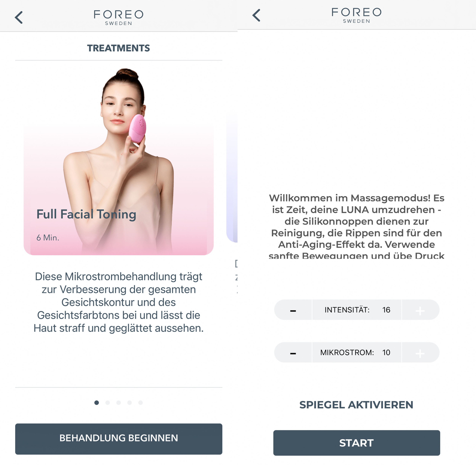Tap the partially visible next treatment card
The height and width of the screenshot is (465, 476).
[232, 178]
